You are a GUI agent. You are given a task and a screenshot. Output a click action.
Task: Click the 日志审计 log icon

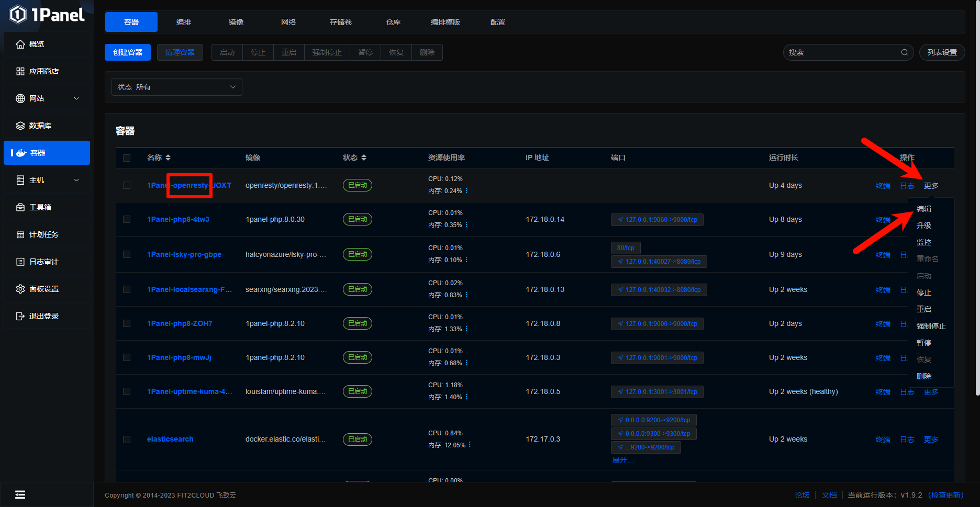pos(20,262)
